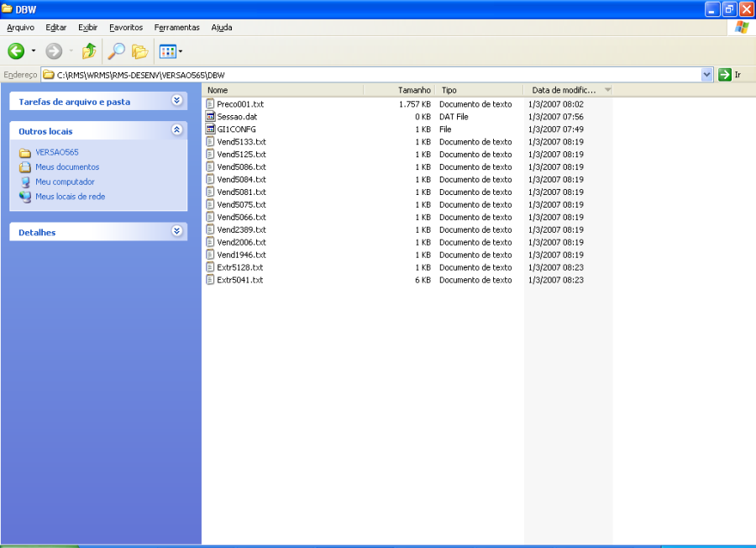Select file name Vend5086.txt
Screen dimensions: 756x548
coord(242,167)
